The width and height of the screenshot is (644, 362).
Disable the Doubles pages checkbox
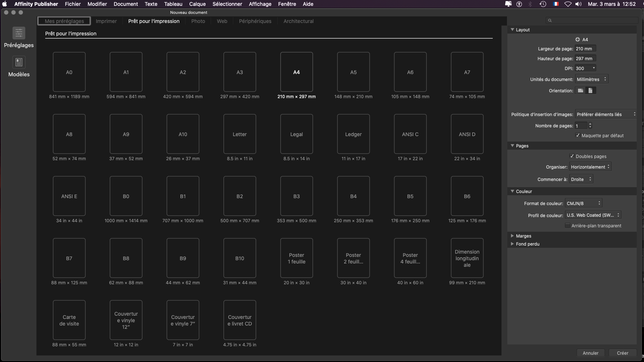click(x=572, y=156)
